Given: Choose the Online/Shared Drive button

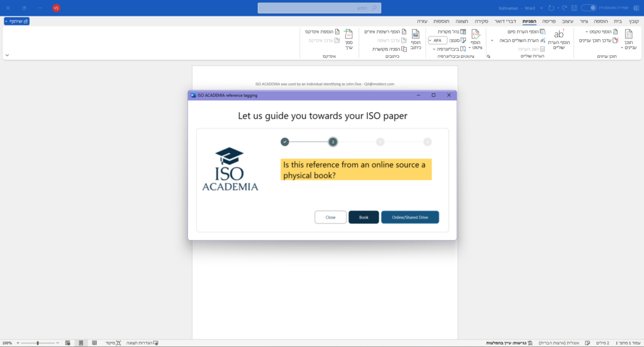Looking at the screenshot, I should pos(410,217).
